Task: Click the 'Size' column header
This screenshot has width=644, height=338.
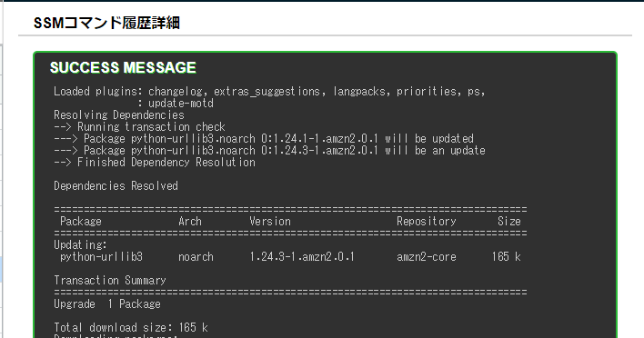Action: click(509, 222)
